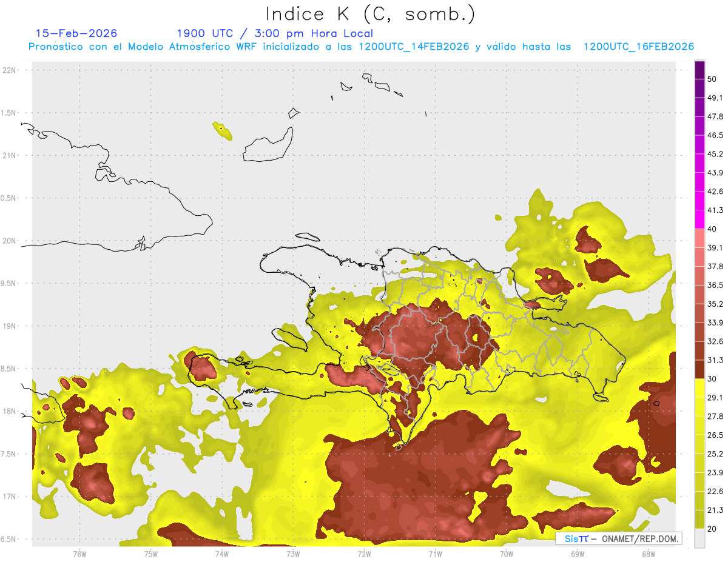The image size is (728, 562).
Task: Click the dark brown swatch between 30 and 31.3
Action: [699, 369]
